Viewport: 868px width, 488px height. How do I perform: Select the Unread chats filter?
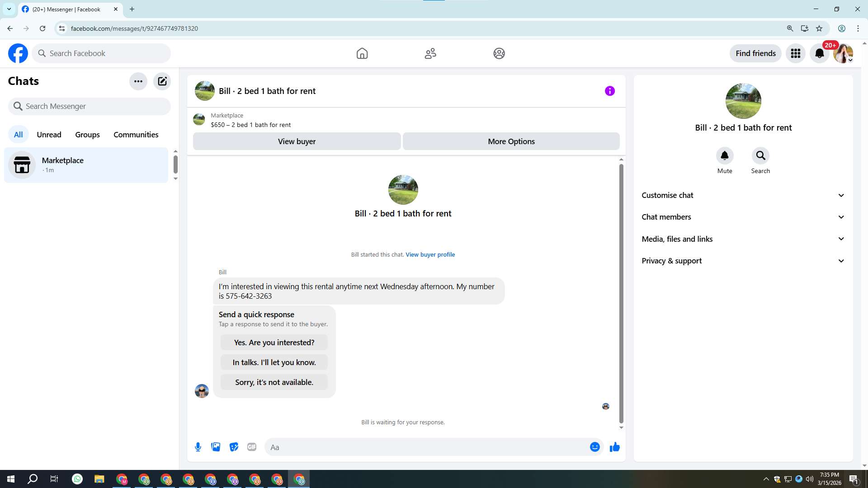pyautogui.click(x=49, y=135)
